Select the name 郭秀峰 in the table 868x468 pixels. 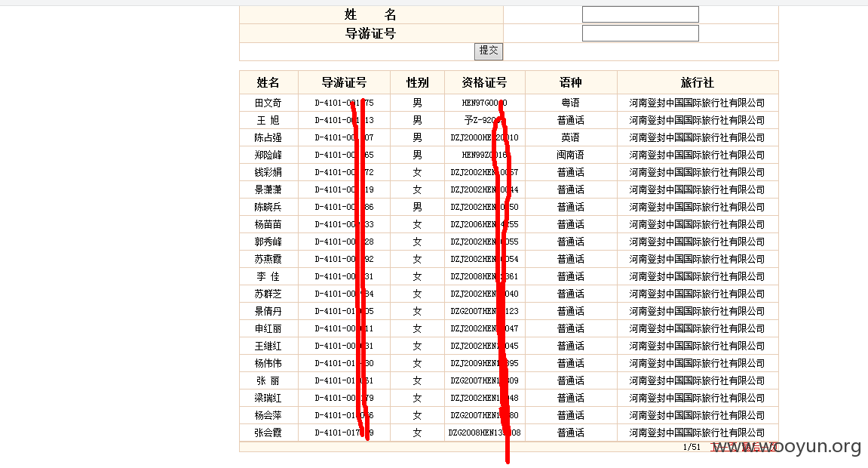268,242
